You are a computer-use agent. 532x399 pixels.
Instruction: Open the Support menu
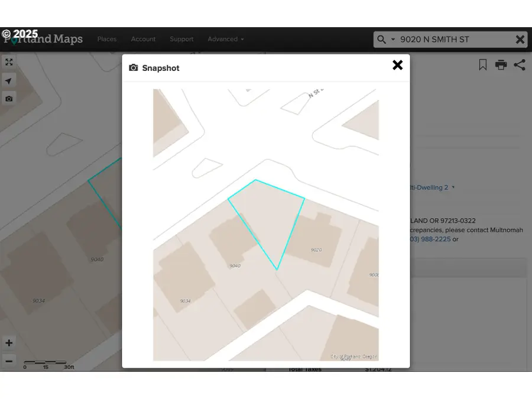coord(181,39)
